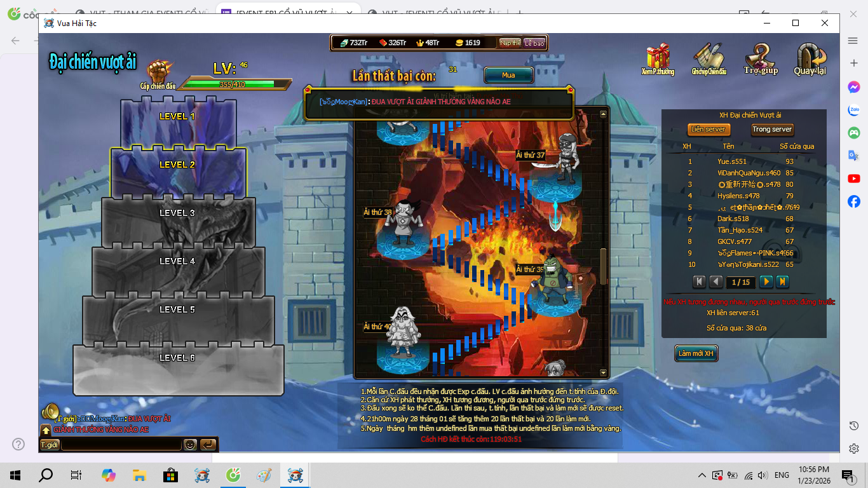Open Zalo in the browser sidebar
This screenshot has width=868, height=488.
853,110
